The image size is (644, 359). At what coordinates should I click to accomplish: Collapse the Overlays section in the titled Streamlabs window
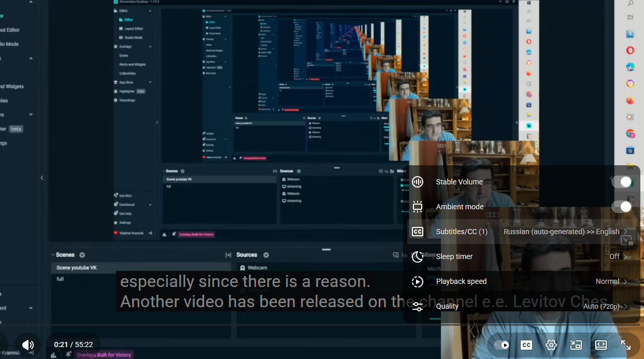(x=150, y=47)
